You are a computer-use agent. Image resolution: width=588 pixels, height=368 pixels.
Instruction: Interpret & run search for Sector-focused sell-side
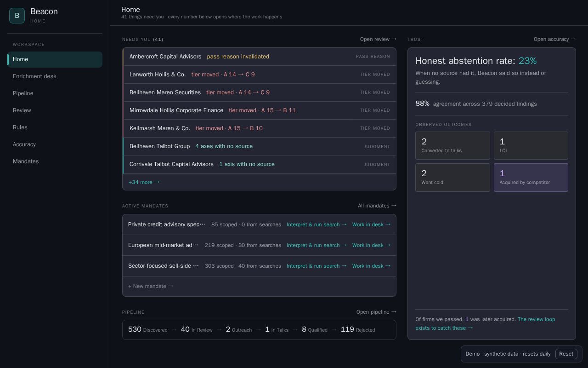click(317, 266)
